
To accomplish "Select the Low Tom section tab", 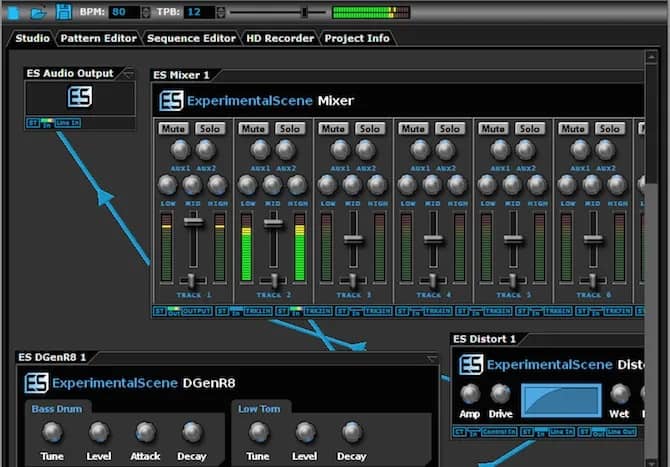I will click(259, 409).
